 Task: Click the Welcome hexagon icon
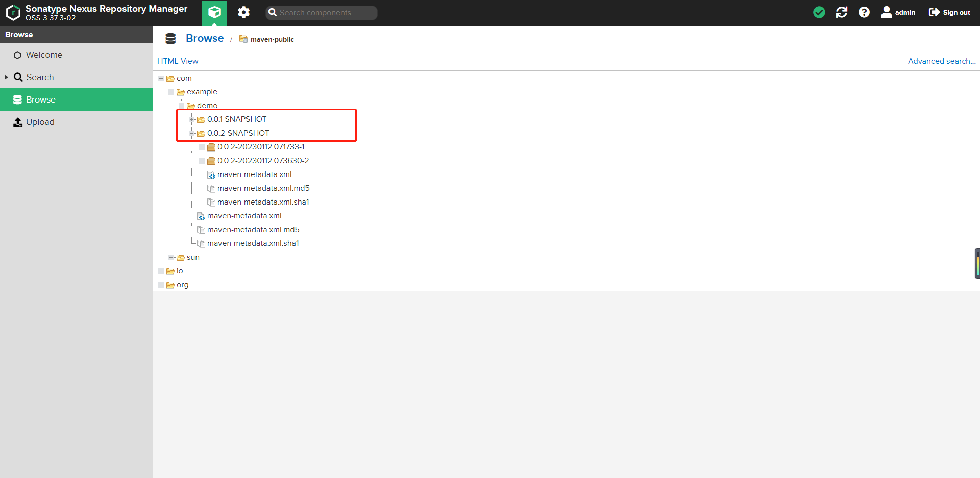pyautogui.click(x=17, y=55)
